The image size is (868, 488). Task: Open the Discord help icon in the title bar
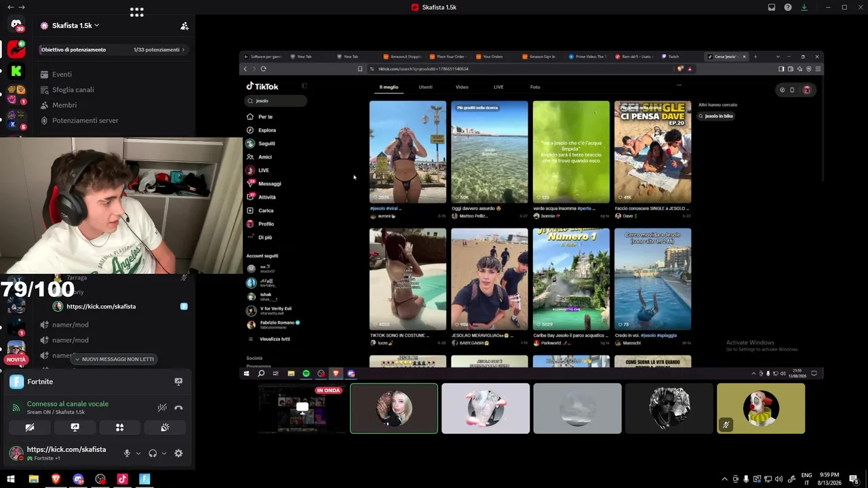coord(788,7)
